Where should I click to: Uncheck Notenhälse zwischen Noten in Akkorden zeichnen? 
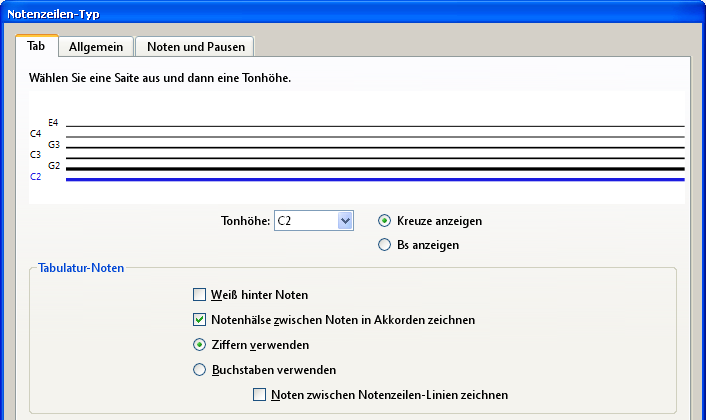pos(199,319)
